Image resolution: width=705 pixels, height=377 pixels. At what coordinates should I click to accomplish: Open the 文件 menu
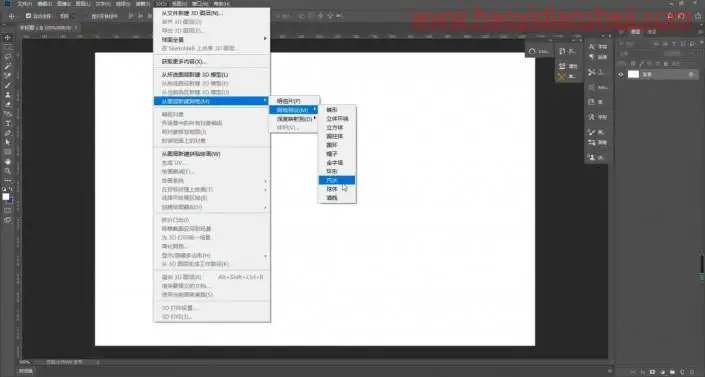[24, 4]
